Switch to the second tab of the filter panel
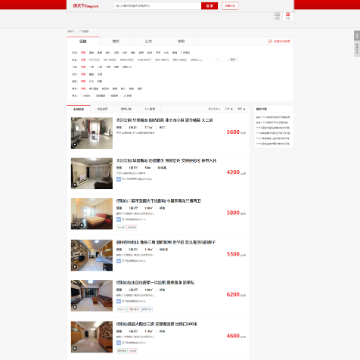Image resolution: width=360 pixels, height=360 pixels. coord(116,41)
